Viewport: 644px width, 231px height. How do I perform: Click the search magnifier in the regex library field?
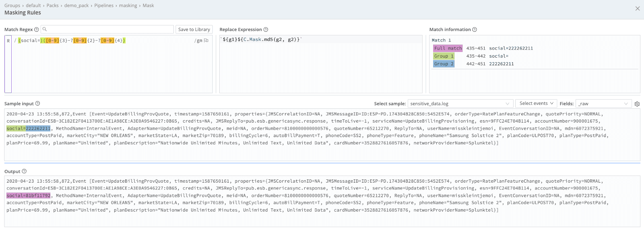click(45, 29)
